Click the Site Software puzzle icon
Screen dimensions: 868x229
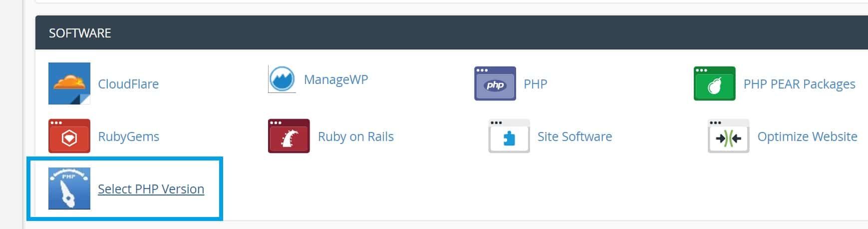click(509, 136)
